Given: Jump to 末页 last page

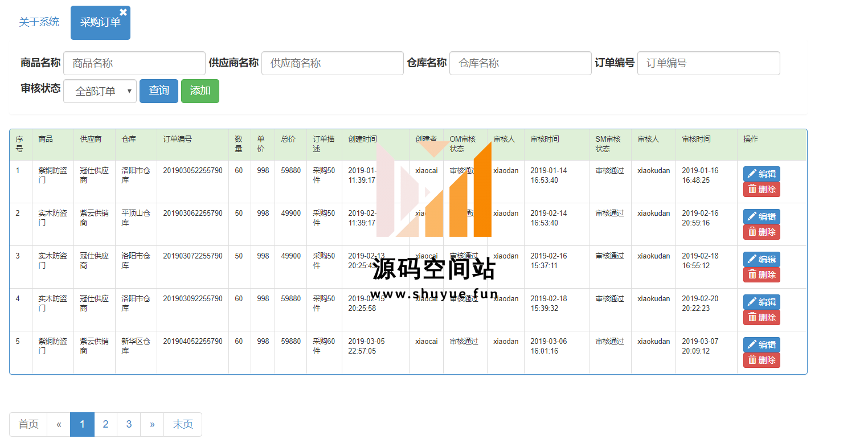Looking at the screenshot, I should [182, 424].
